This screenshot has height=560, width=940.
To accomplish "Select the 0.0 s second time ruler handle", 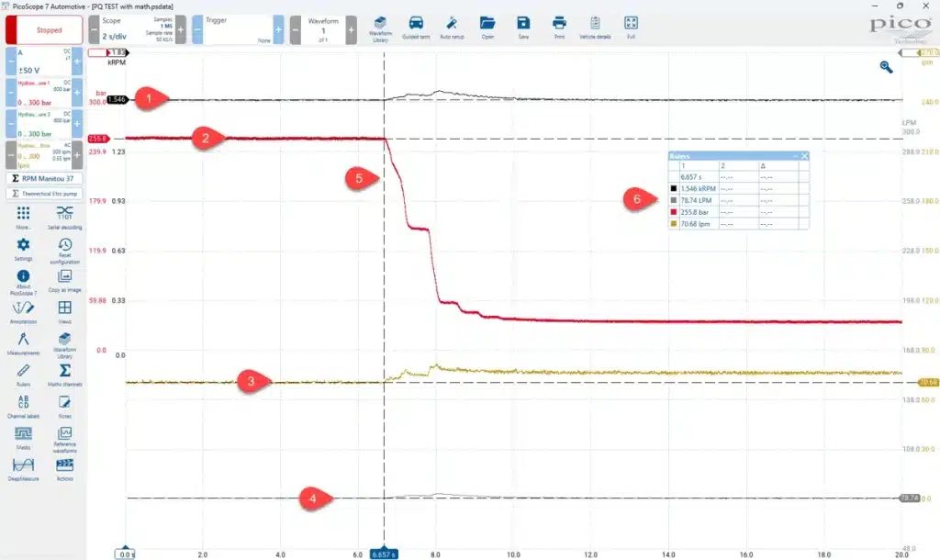I will [x=125, y=554].
